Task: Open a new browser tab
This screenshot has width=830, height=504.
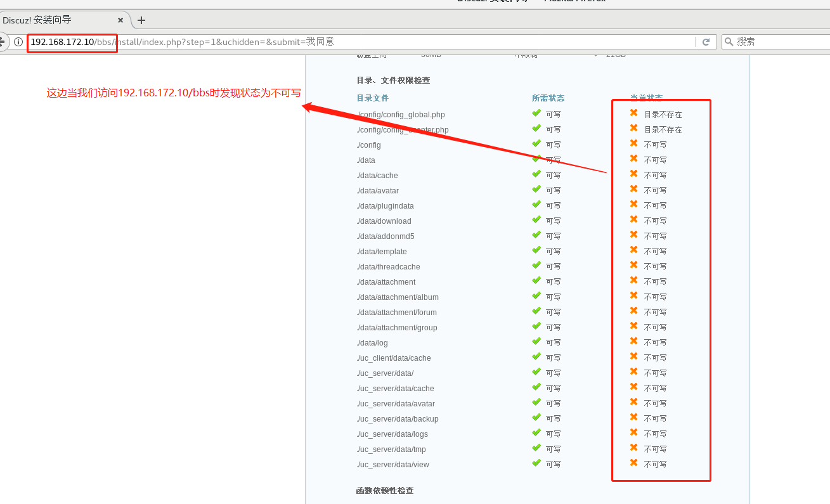Action: coord(141,20)
